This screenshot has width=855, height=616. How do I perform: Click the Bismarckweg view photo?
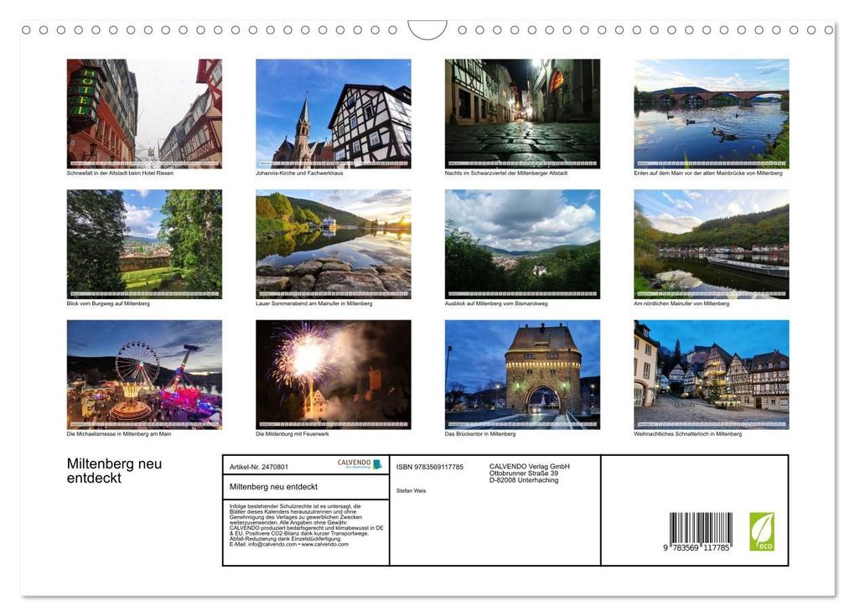point(522,244)
